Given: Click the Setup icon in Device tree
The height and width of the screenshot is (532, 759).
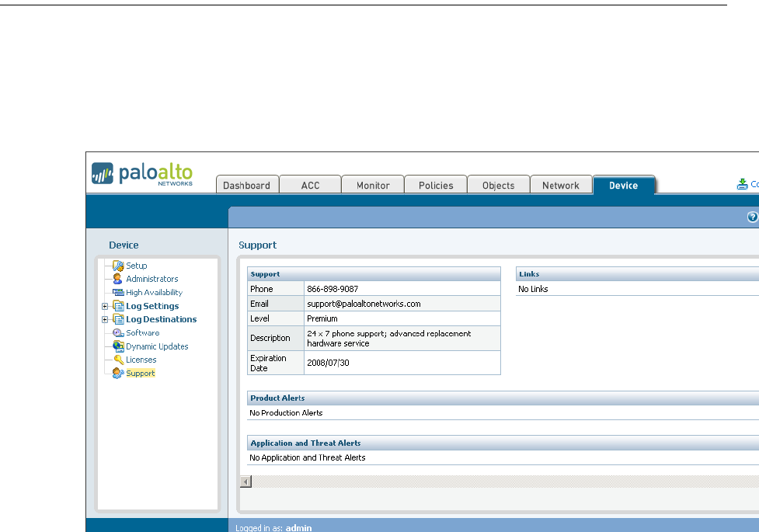Looking at the screenshot, I should pyautogui.click(x=118, y=266).
